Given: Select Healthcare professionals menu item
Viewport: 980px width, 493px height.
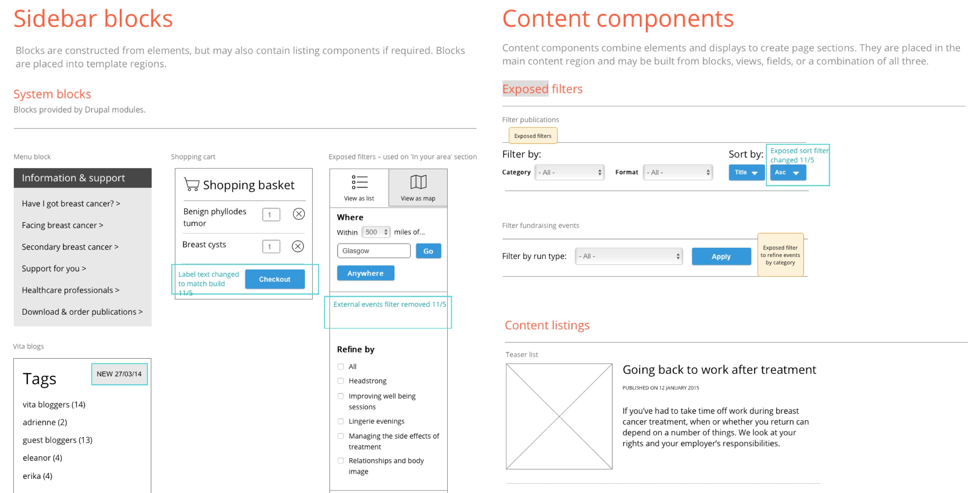Looking at the screenshot, I should click(x=70, y=290).
